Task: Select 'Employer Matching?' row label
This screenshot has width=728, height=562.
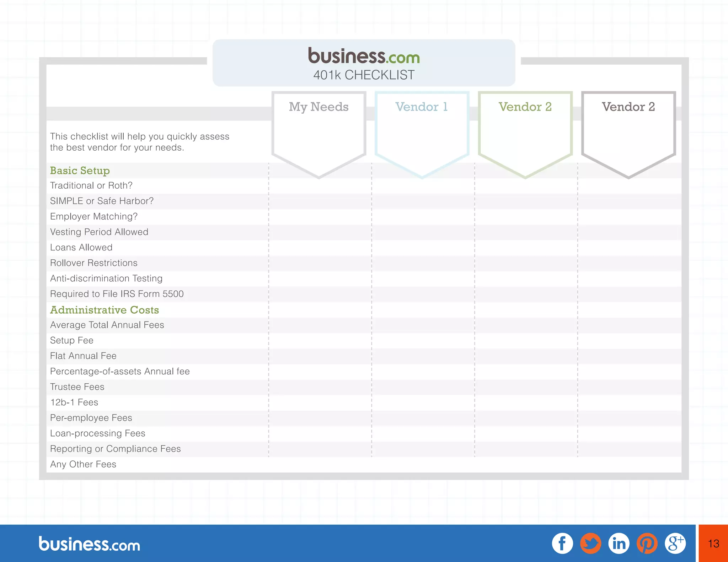Action: [x=93, y=216]
